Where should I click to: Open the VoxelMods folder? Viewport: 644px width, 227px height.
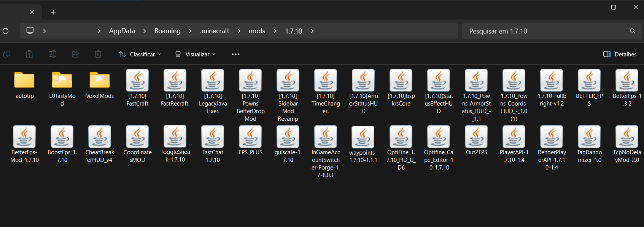pyautogui.click(x=100, y=85)
